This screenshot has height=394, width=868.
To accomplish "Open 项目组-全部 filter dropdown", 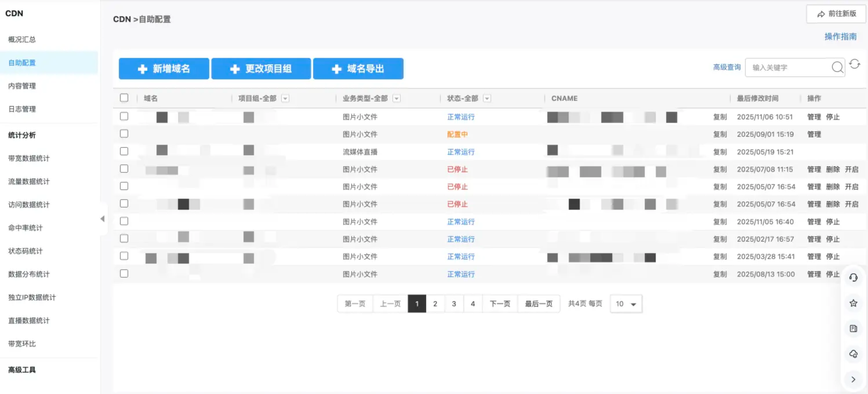I will tap(285, 98).
